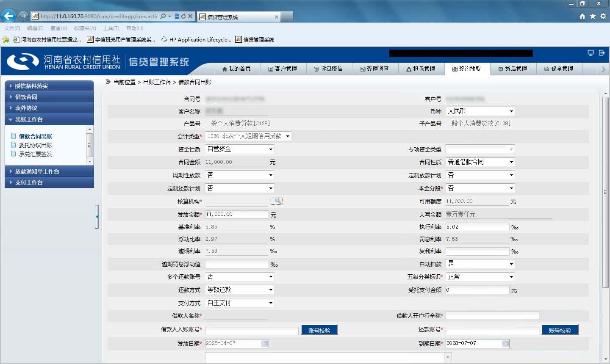Image resolution: width=610 pixels, height=364 pixels.
Task: Click the monitor icon in the app header
Action: pyautogui.click(x=591, y=53)
